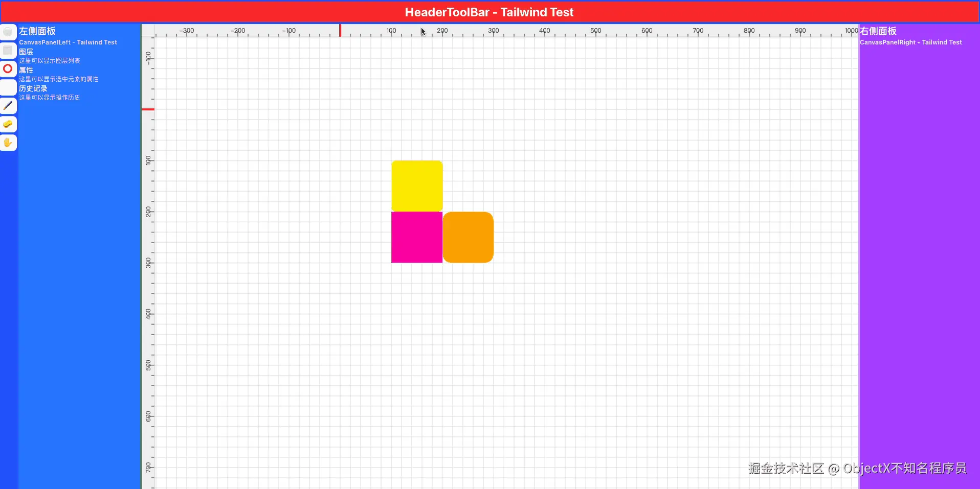Screen dimensions: 980x489
Task: Open the 属性 section in the left panel
Action: tap(26, 70)
